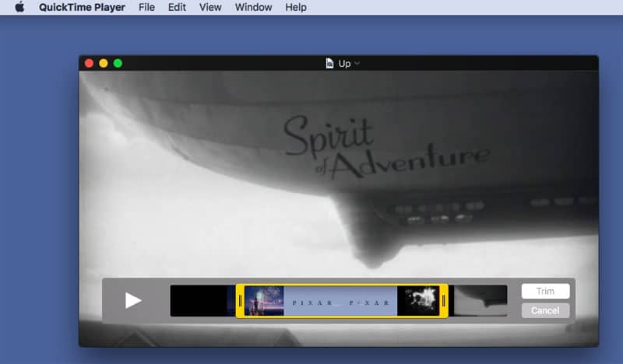Grab the left yellow trim handle
The height and width of the screenshot is (364, 623).
coord(240,301)
